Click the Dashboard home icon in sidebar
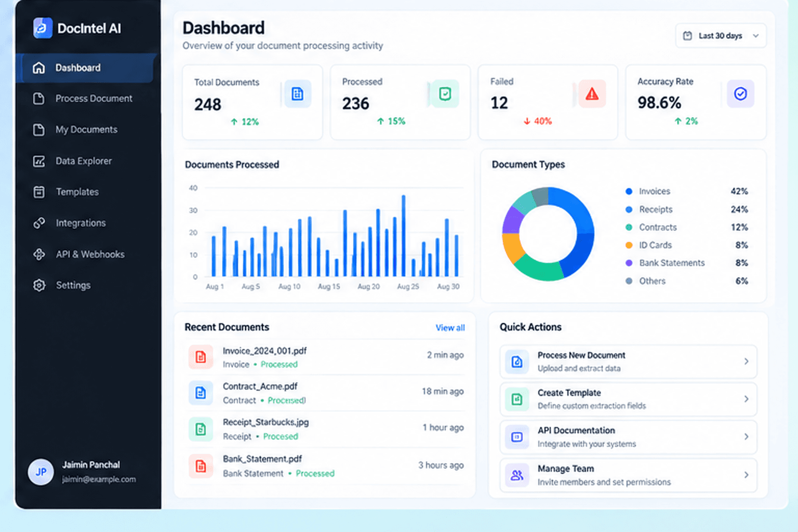Image resolution: width=798 pixels, height=532 pixels. point(39,68)
